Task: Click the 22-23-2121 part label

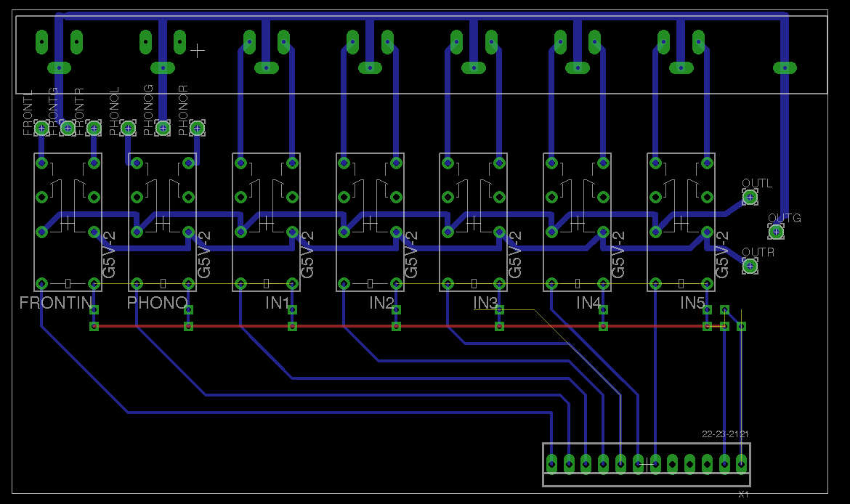Action: 726,434
